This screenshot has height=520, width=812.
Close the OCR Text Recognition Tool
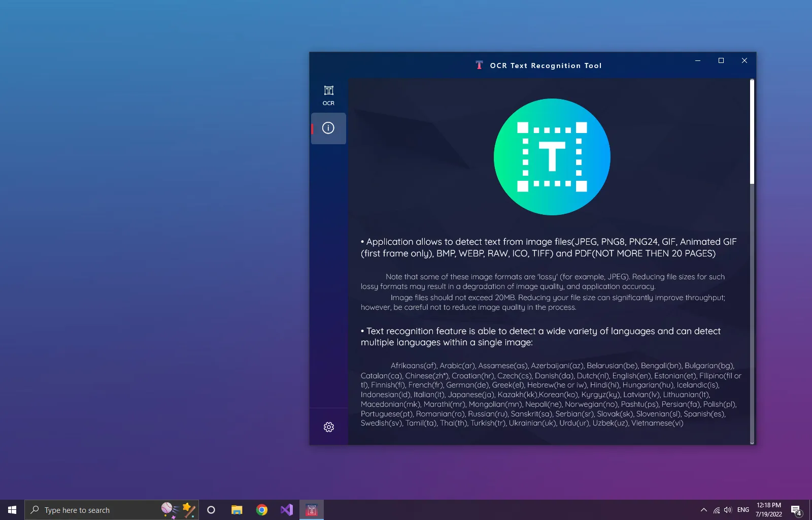744,60
